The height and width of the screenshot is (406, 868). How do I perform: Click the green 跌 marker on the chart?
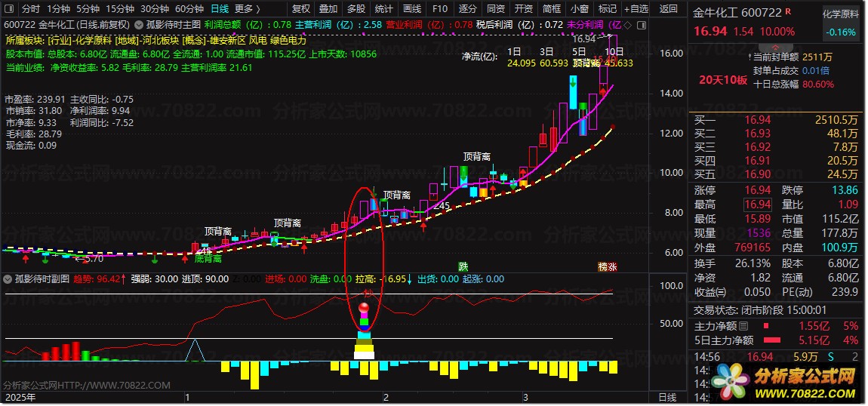463,266
